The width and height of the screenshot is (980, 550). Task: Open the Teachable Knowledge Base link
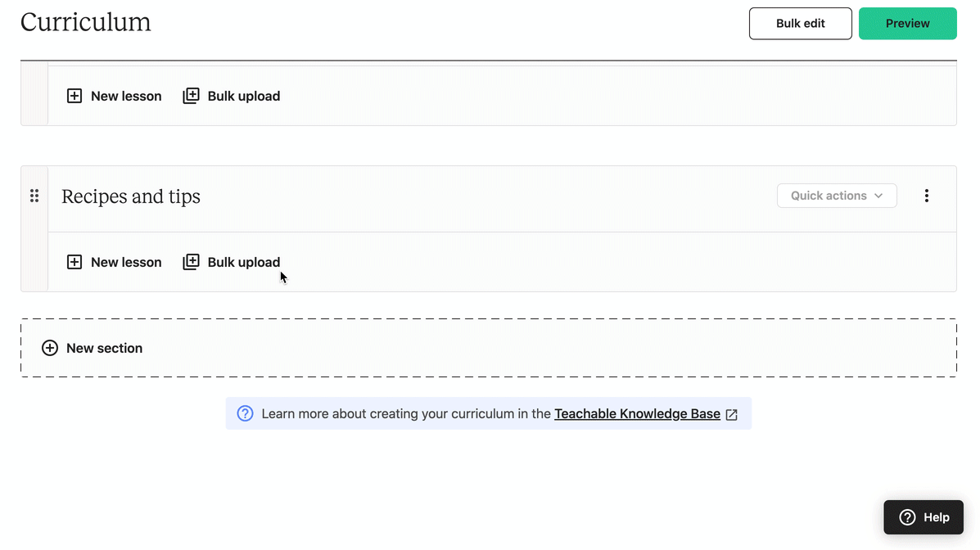click(637, 414)
